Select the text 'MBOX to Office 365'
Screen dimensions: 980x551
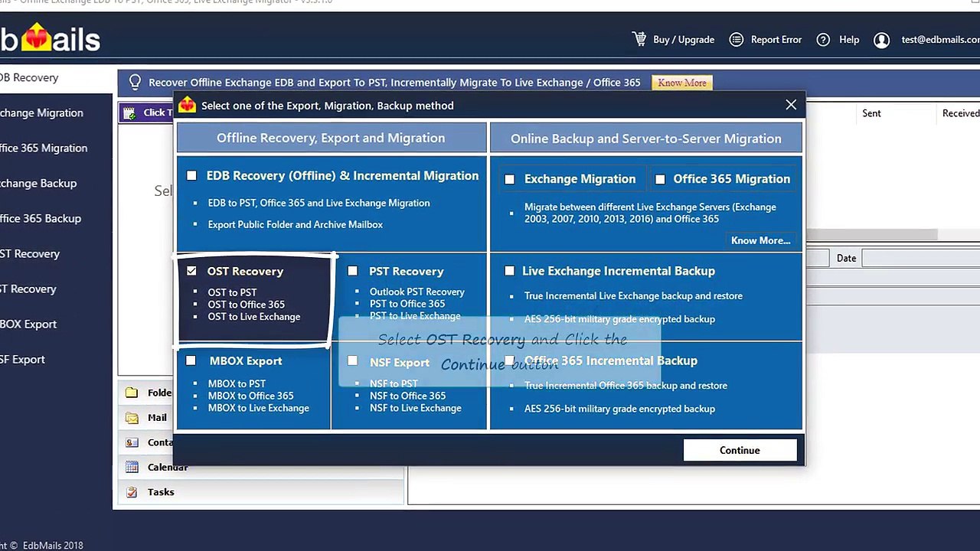(x=251, y=396)
